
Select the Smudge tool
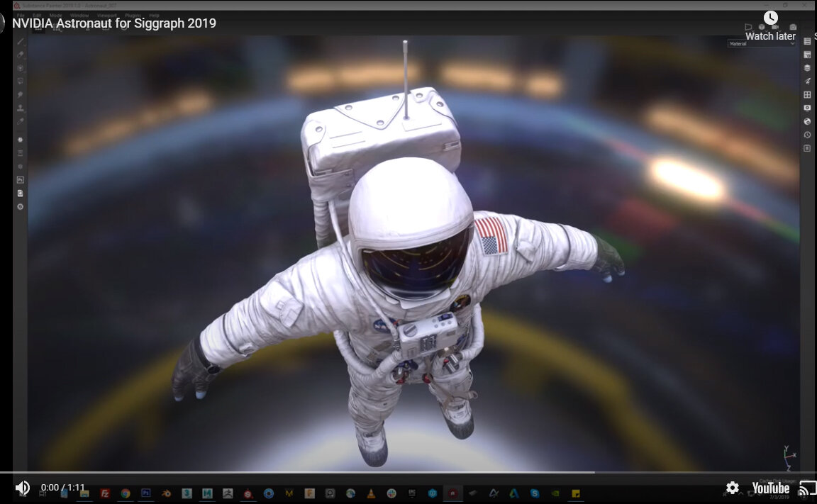click(21, 95)
